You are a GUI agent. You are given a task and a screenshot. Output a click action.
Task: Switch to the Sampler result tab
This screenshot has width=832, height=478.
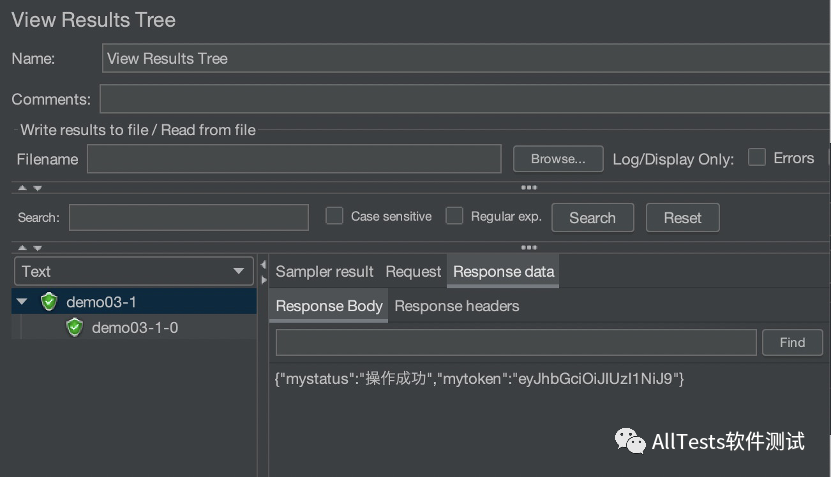tap(324, 272)
